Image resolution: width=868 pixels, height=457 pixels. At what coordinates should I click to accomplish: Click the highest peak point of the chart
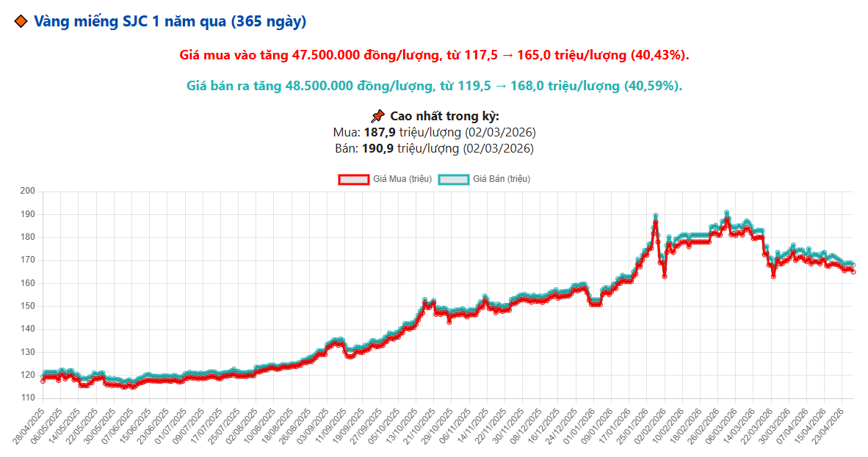click(726, 213)
